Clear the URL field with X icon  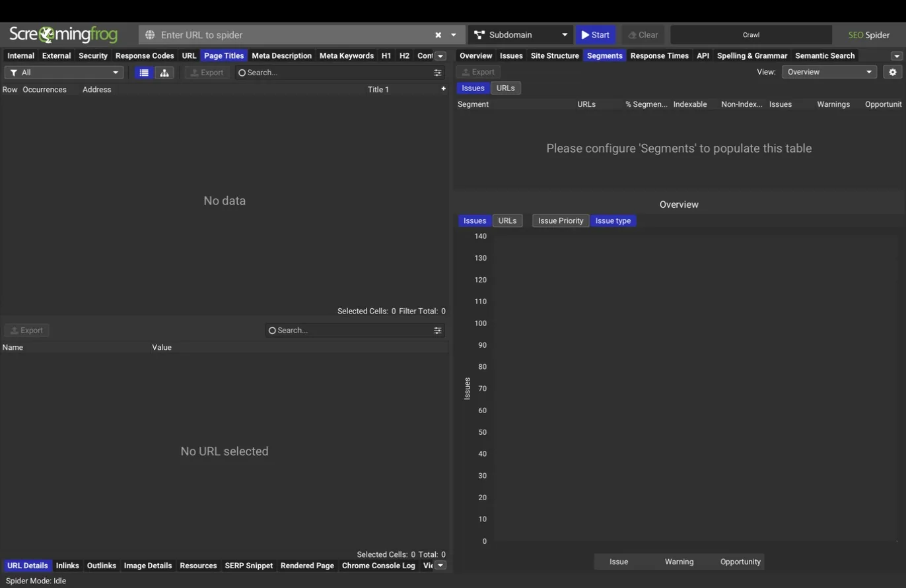[438, 35]
